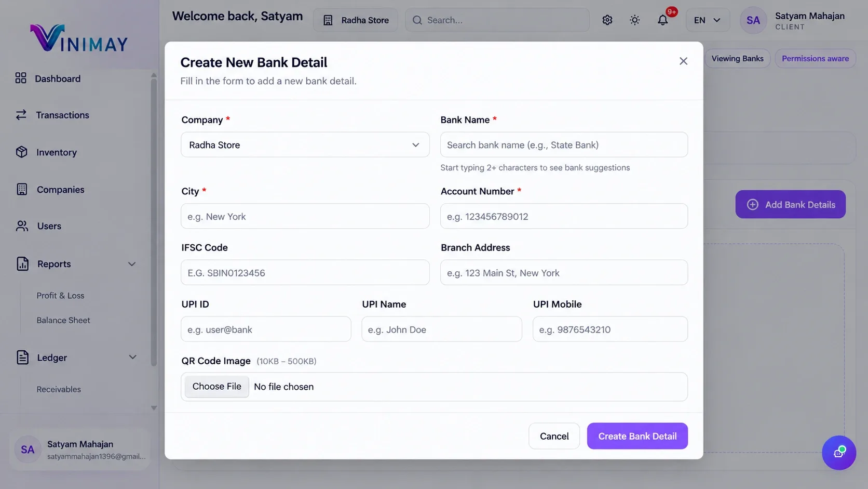The width and height of the screenshot is (868, 489).
Task: Click the top Search box
Action: 497,20
